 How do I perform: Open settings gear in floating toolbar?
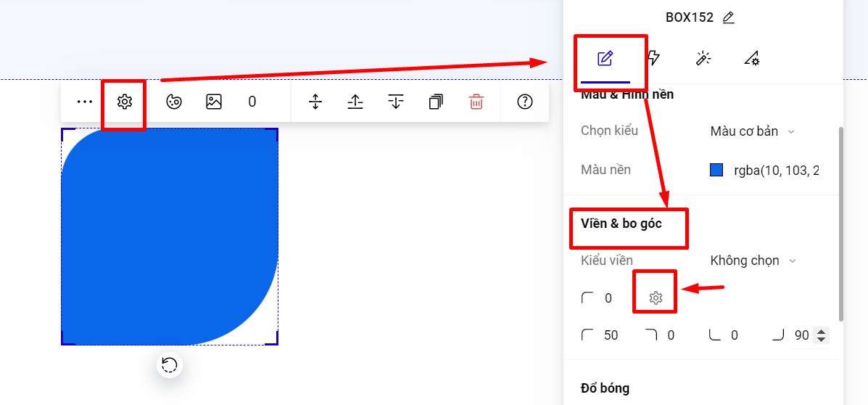(125, 102)
